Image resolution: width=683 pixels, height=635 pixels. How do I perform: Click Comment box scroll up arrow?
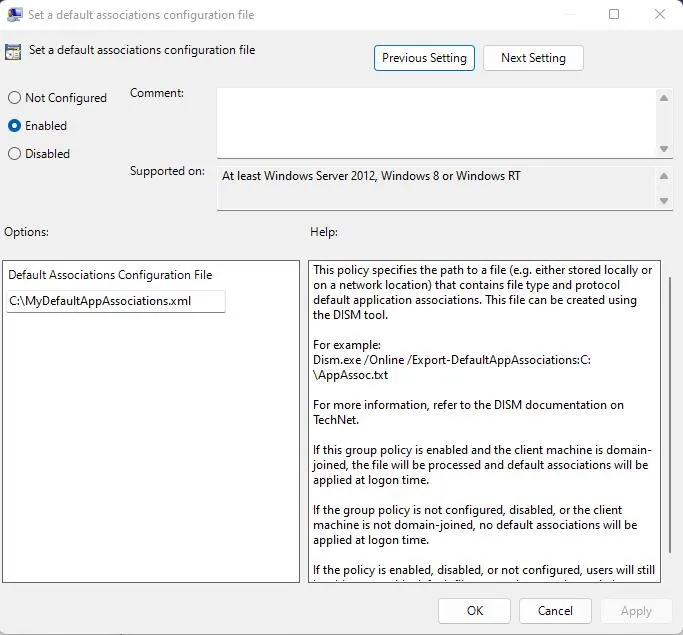[x=664, y=98]
